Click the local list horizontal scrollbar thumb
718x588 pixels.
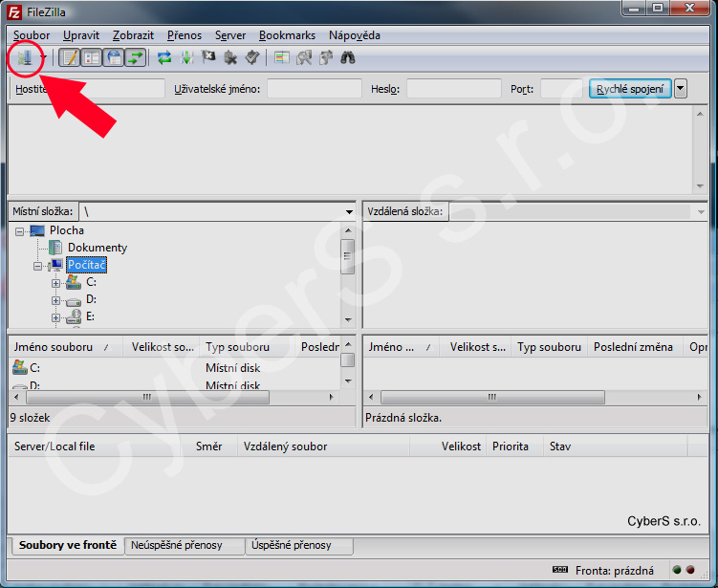(147, 397)
